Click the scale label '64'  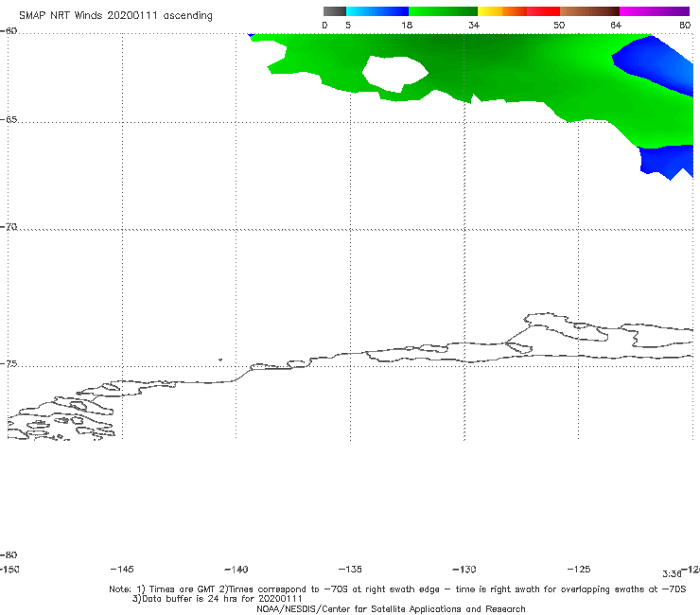click(616, 25)
